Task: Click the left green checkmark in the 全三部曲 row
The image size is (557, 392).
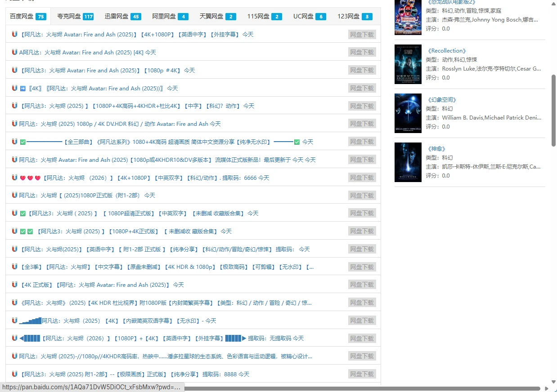Action: coord(23,142)
